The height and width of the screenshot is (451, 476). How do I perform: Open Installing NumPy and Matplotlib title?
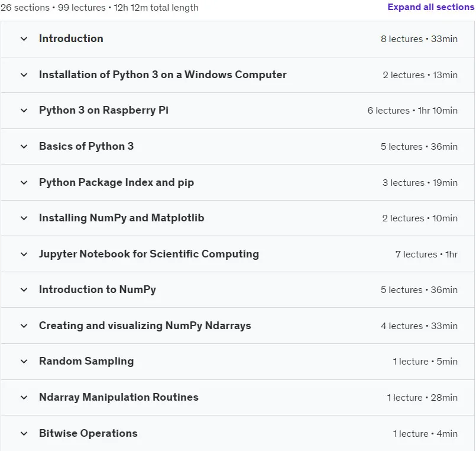click(121, 218)
